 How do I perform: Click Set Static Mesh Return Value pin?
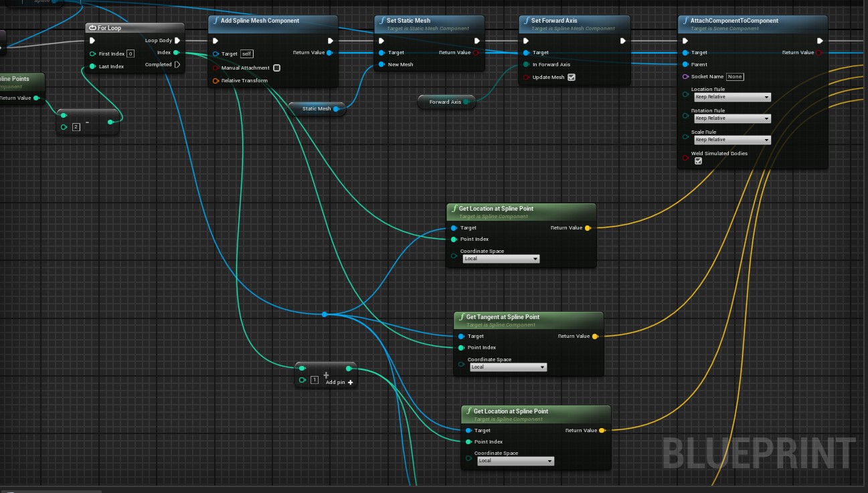pos(476,53)
